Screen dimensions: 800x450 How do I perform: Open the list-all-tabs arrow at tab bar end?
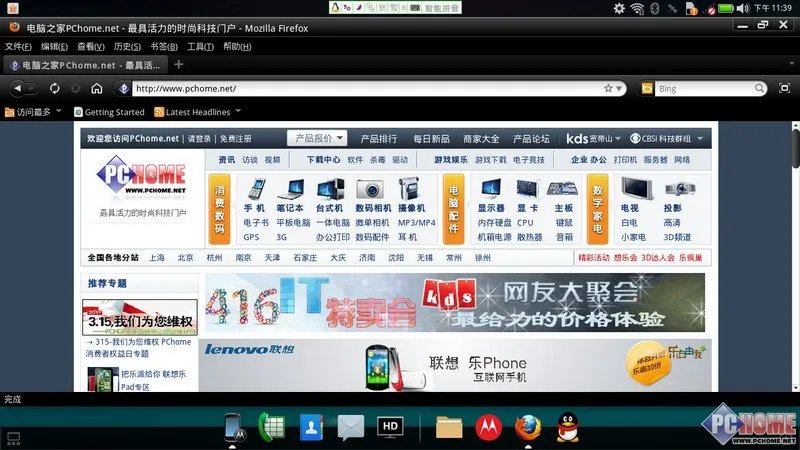pyautogui.click(x=792, y=64)
